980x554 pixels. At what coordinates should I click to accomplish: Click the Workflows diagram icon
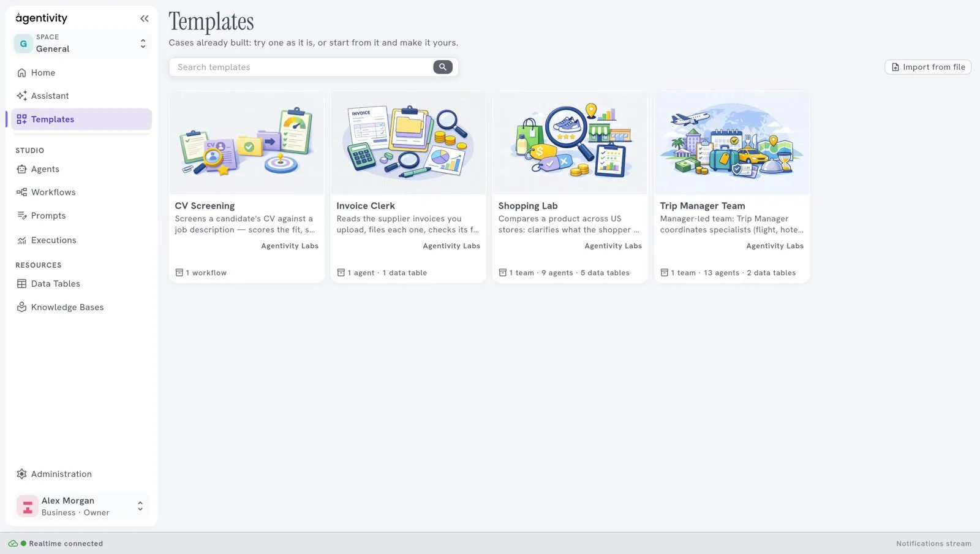[21, 192]
